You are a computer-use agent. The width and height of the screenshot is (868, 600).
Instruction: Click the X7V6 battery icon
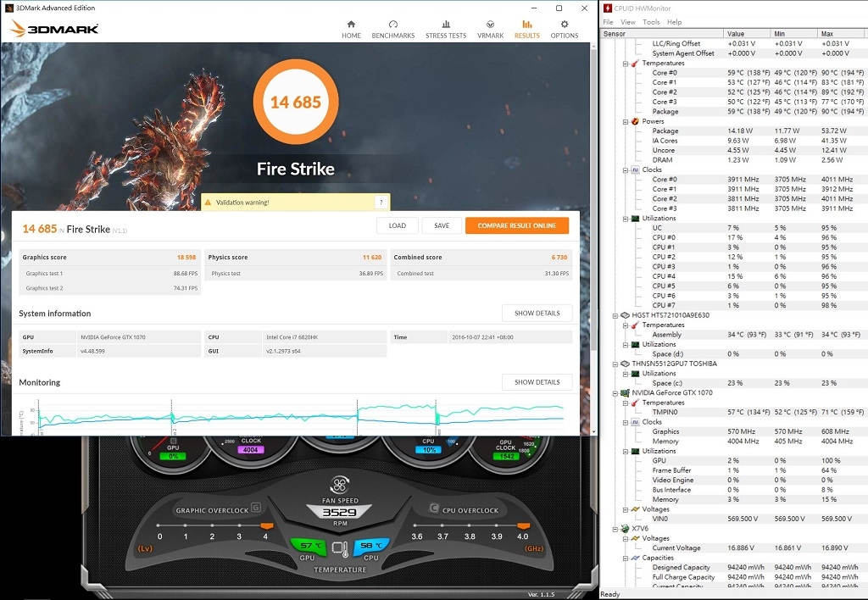coord(625,529)
